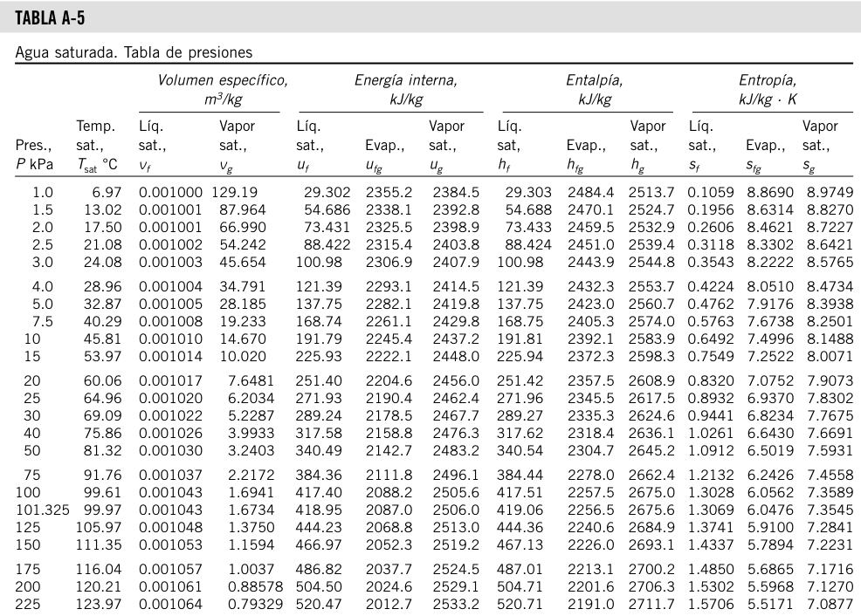The height and width of the screenshot is (616, 861).
Task: Select the vapor volume value 3.2403
Action: [251, 450]
